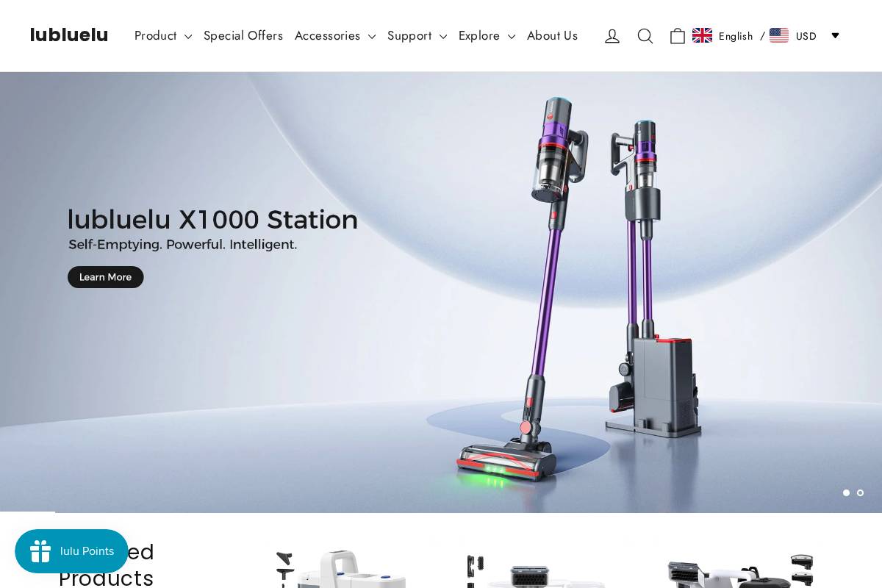Show the first hero slide dot
The width and height of the screenshot is (882, 588).
[846, 492]
